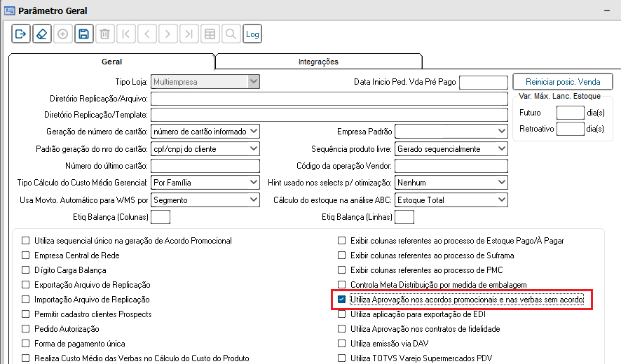Click the Parâmetro Geral window title icon
621x364 pixels.
[10, 10]
